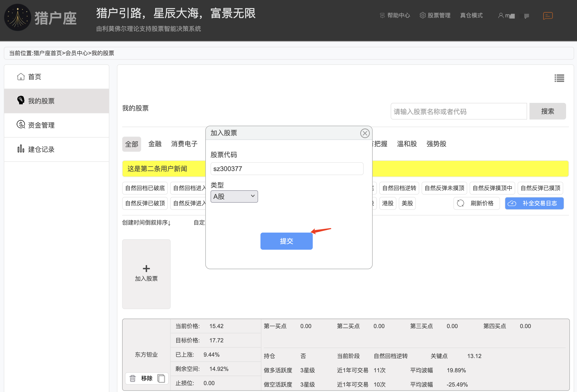Toggle the 自然反弹已摸顶 filter
577x392 pixels.
pos(540,188)
